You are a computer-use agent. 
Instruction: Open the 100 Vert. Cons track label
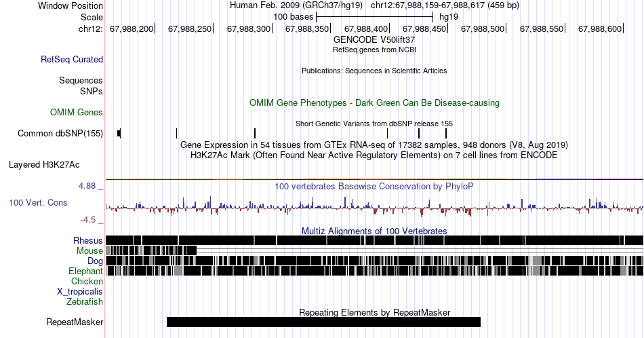38,202
